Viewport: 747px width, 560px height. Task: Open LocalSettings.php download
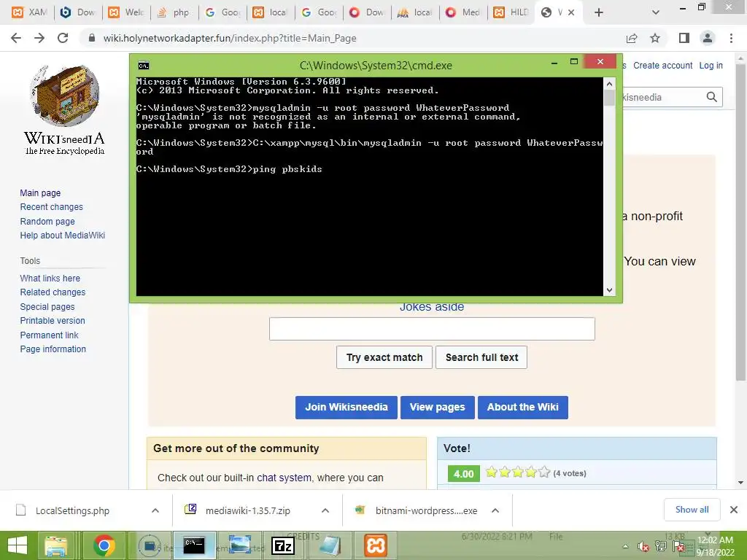72,510
